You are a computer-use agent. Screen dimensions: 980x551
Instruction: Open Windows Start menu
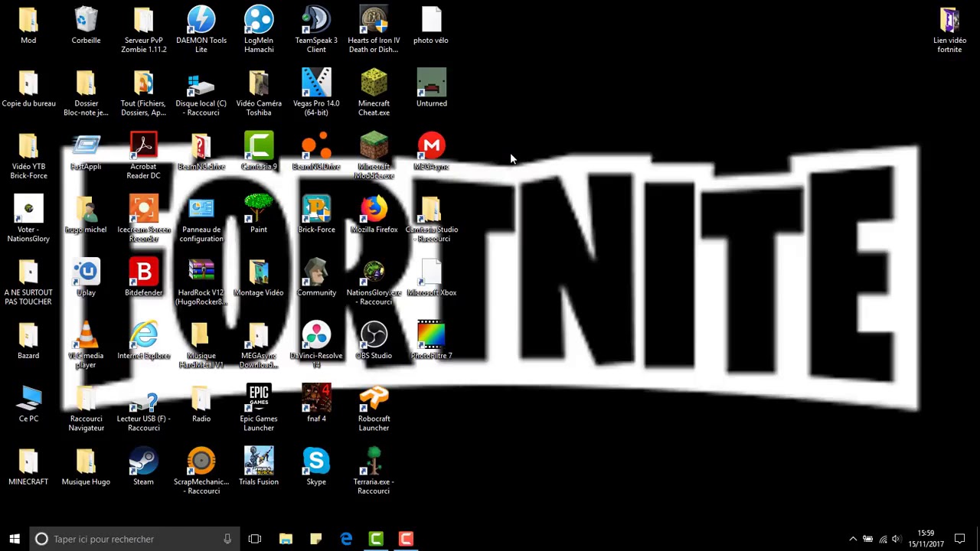[x=15, y=539]
